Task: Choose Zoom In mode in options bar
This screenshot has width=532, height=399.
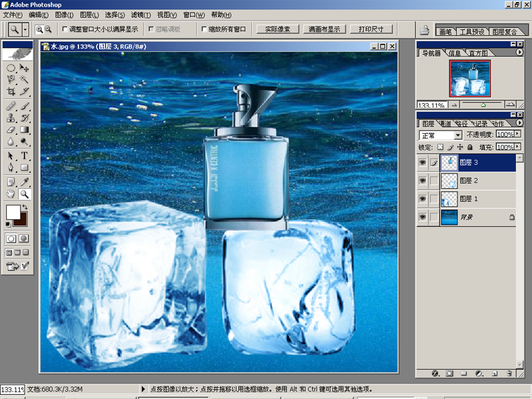Action: 39,29
